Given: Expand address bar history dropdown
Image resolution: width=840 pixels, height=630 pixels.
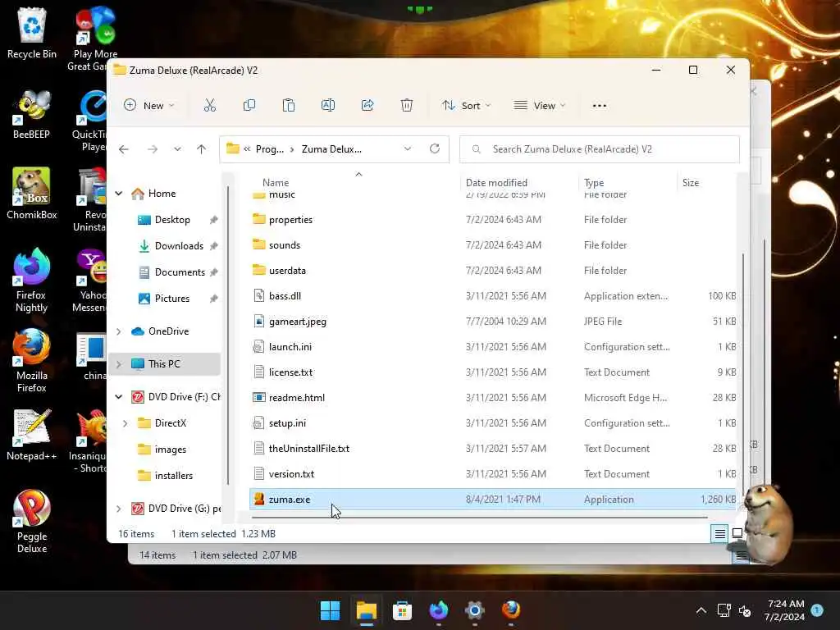Looking at the screenshot, I should pos(408,149).
